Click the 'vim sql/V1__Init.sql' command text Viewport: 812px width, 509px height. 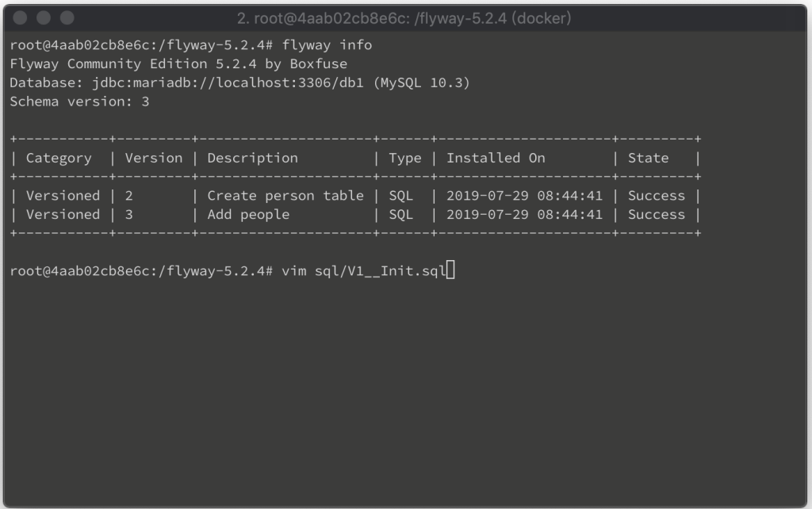[x=363, y=271]
